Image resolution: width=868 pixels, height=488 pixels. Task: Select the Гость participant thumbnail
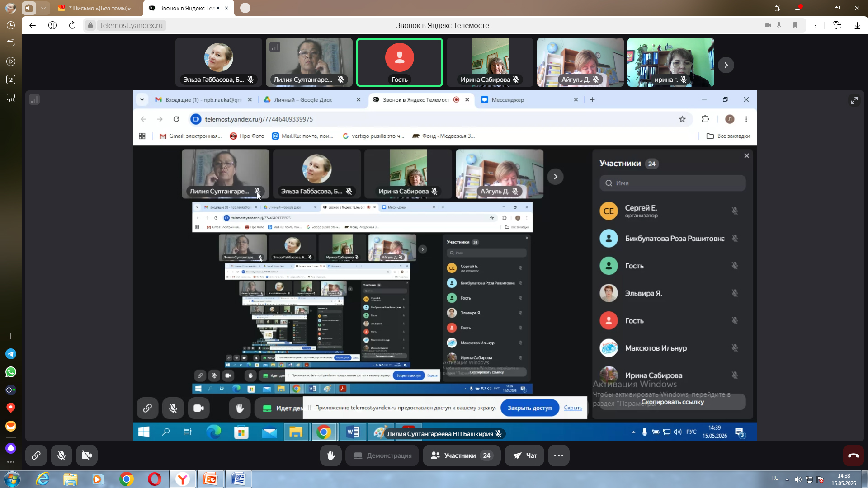pos(400,62)
